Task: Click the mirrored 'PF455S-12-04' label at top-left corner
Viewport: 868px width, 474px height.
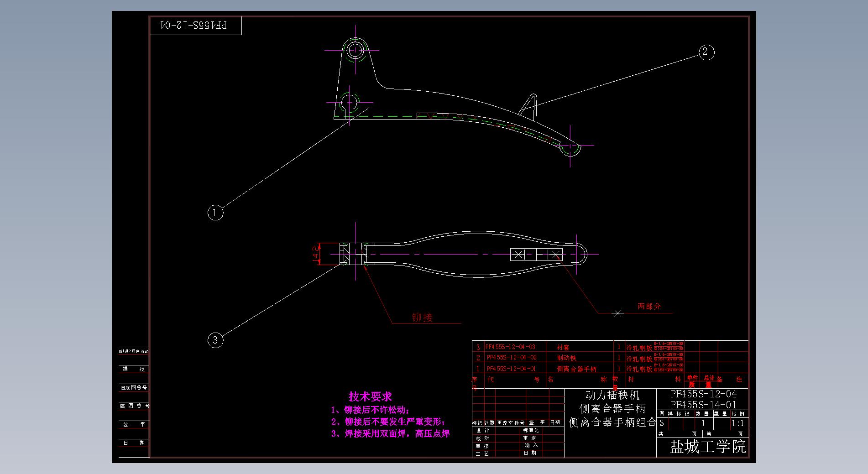Action: coord(193,25)
